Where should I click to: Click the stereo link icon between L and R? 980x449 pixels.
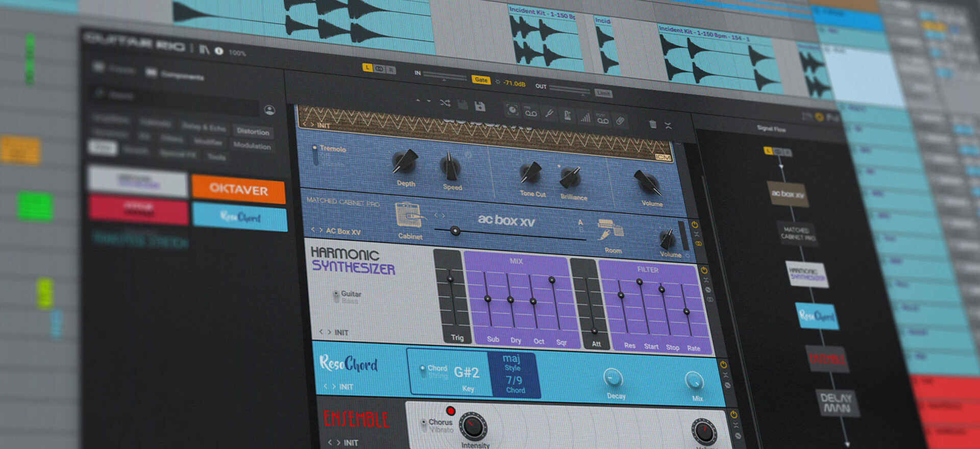(x=379, y=69)
